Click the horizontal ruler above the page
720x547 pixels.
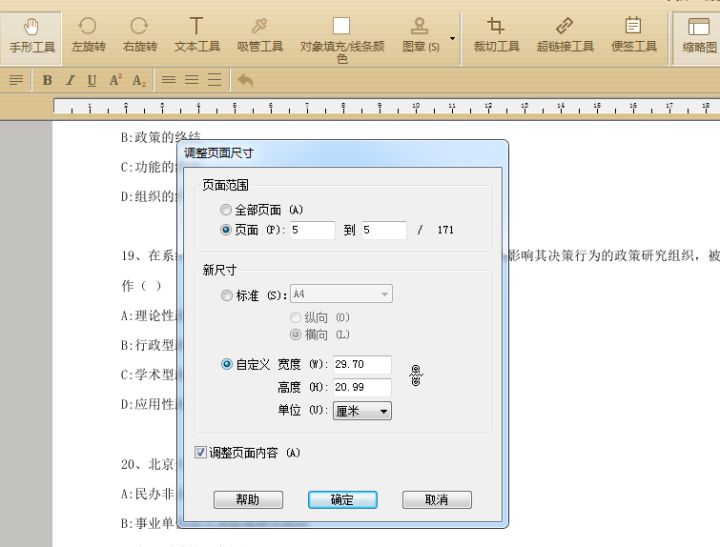coord(386,106)
